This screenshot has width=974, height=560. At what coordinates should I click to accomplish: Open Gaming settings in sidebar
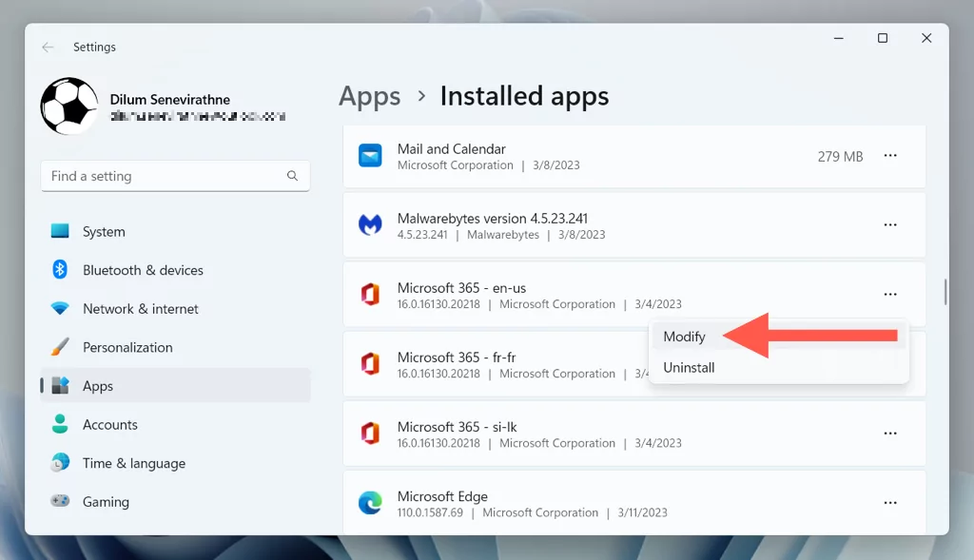click(x=106, y=502)
